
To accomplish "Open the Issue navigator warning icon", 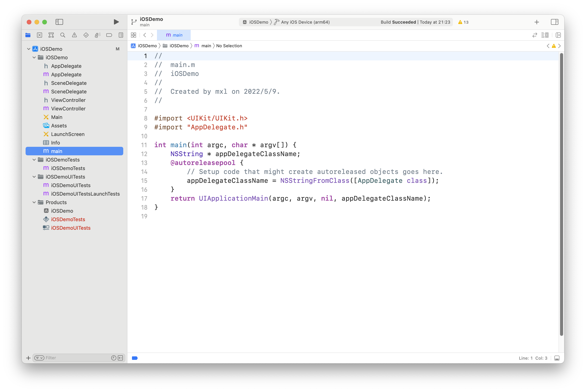I will 74,35.
